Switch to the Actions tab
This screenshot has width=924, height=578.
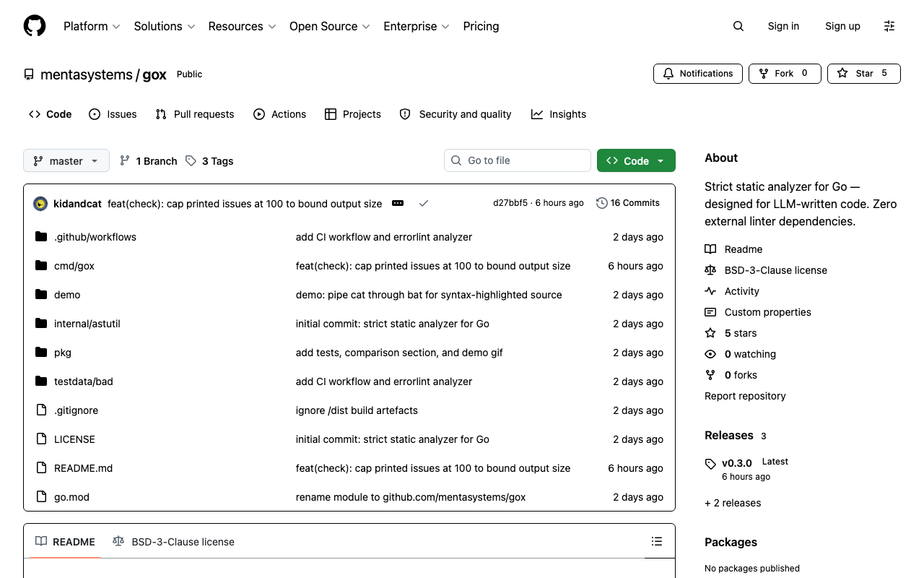[280, 114]
